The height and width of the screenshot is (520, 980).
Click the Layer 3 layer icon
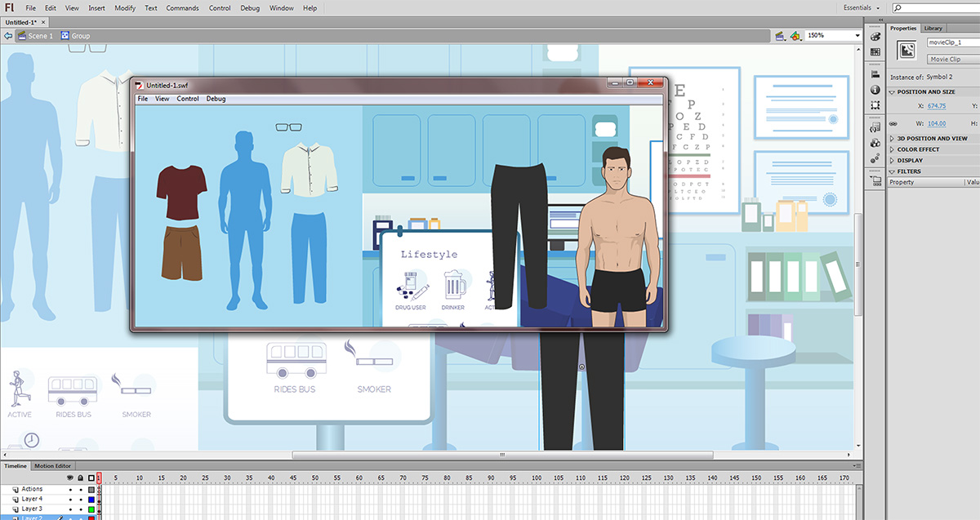(x=16, y=509)
